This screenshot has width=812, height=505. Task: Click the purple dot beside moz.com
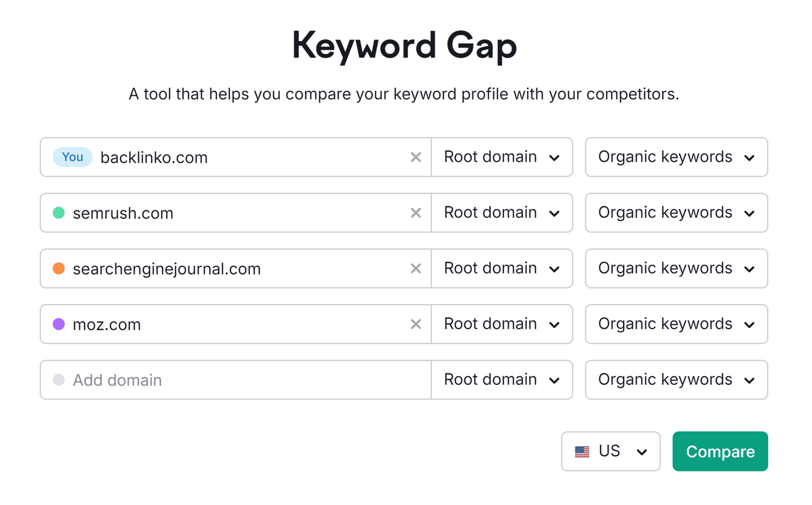tap(58, 324)
